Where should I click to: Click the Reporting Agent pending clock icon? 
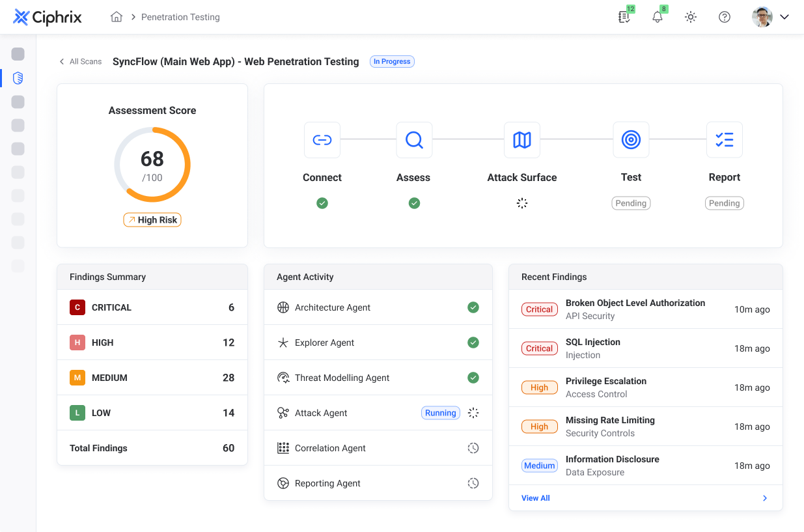click(x=473, y=483)
